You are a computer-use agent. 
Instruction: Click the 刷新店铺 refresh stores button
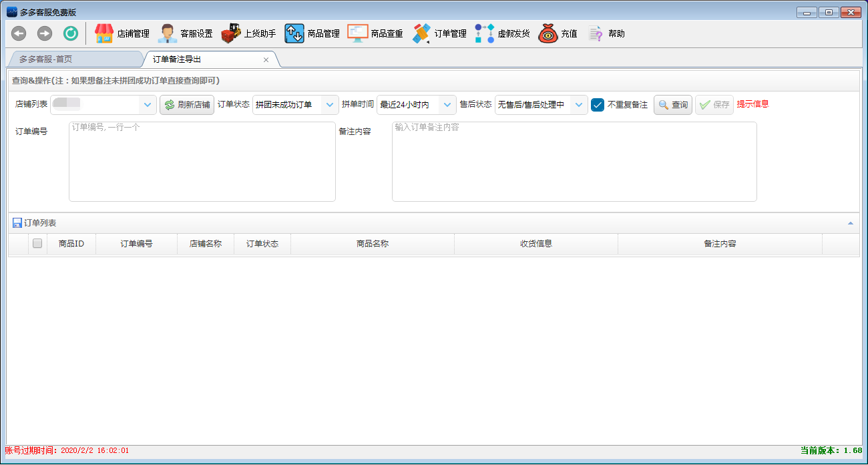tap(187, 105)
